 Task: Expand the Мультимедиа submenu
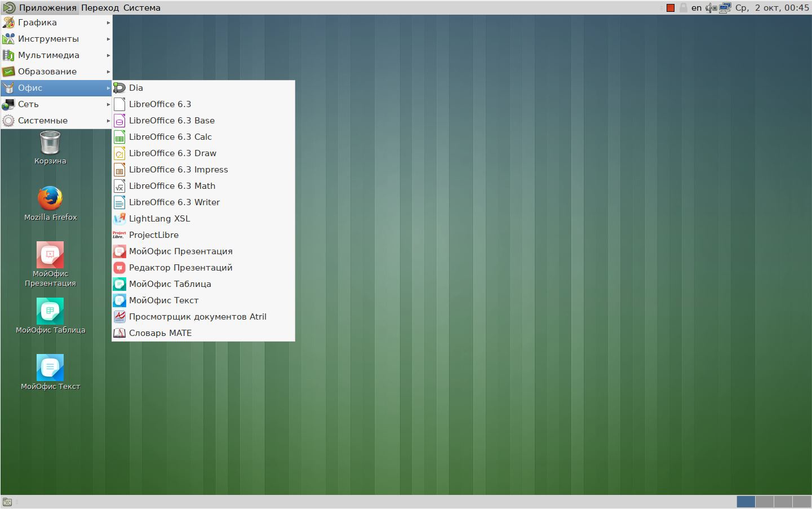click(x=56, y=55)
